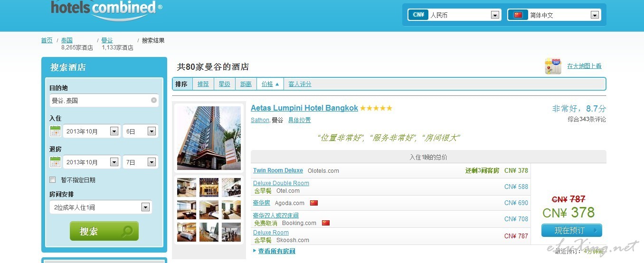Open the Deluxe Double Room offer link
This screenshot has height=263, width=644.
pos(281,183)
